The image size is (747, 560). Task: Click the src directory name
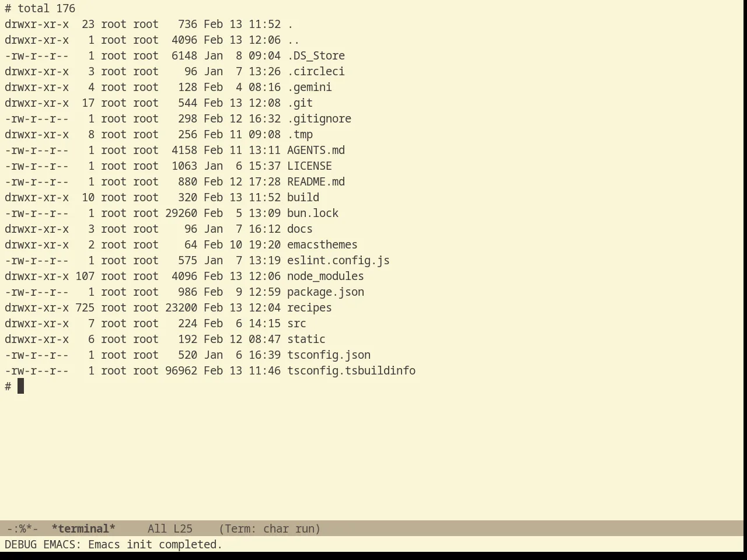pos(296,324)
